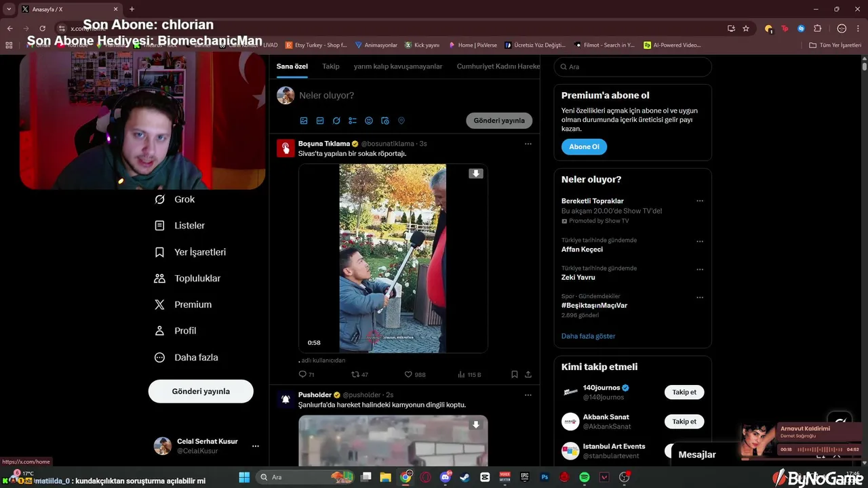This screenshot has width=868, height=488.
Task: Schedule the post with calendar icon
Action: coord(385,121)
